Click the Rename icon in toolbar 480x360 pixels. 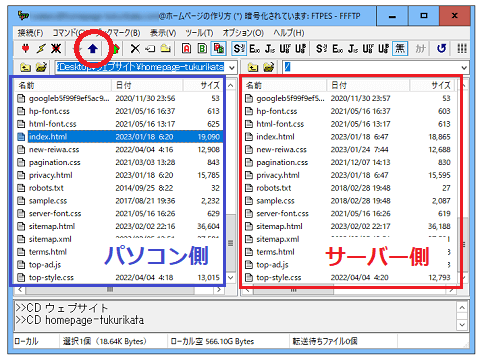coord(150,49)
